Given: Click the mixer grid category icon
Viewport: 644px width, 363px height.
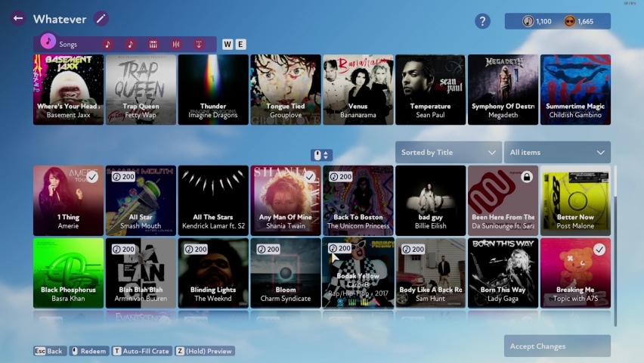Looking at the screenshot, I should pos(153,45).
